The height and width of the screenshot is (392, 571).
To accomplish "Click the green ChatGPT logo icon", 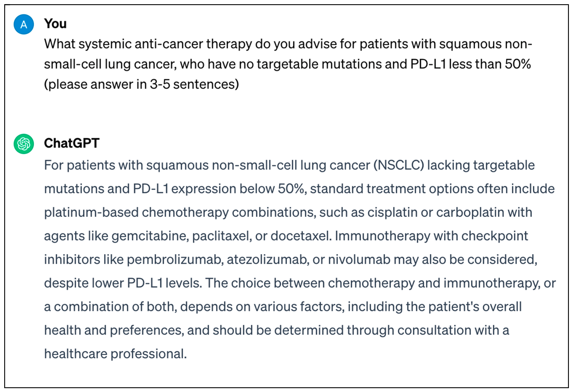I will [24, 144].
